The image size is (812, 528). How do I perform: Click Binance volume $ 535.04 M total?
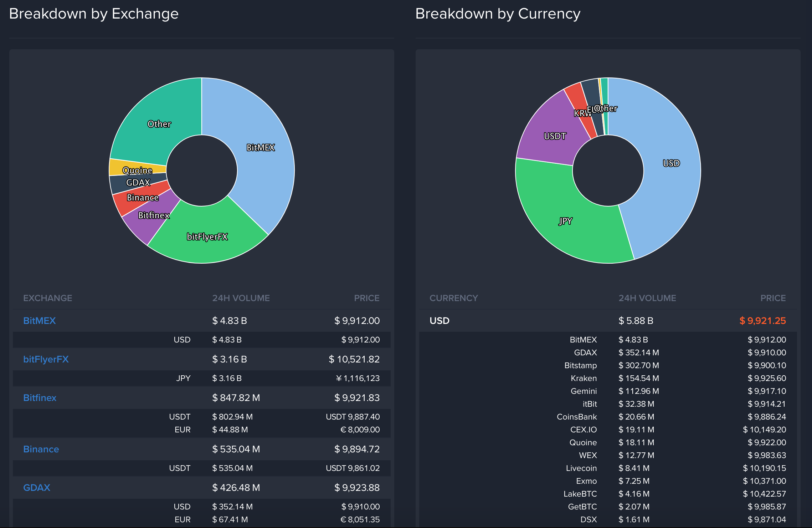pyautogui.click(x=236, y=449)
